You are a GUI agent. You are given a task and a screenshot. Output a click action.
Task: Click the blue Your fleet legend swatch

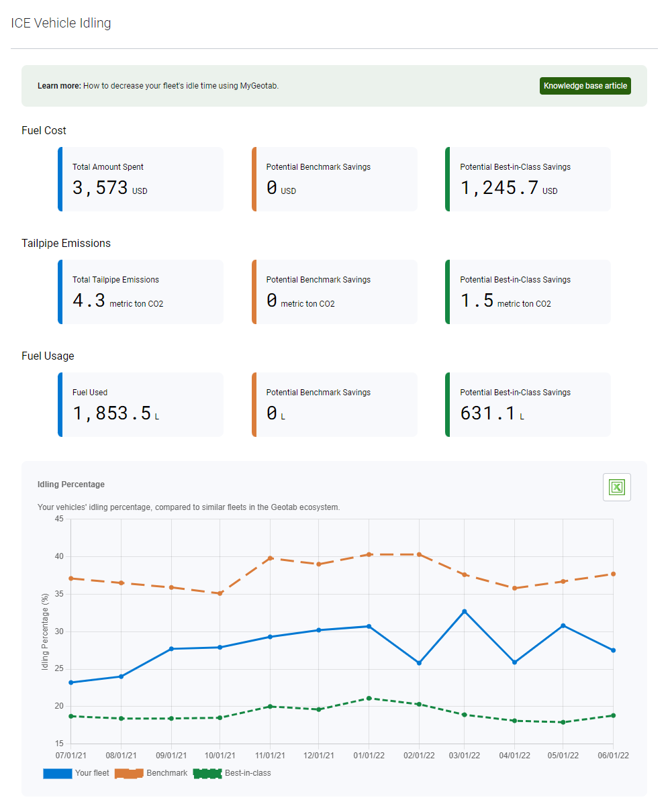57,773
